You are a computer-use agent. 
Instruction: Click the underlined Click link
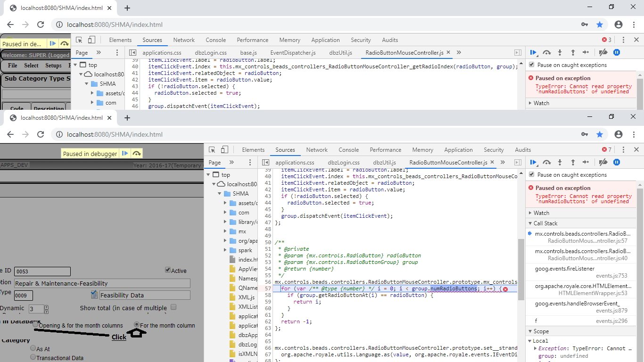tap(119, 337)
